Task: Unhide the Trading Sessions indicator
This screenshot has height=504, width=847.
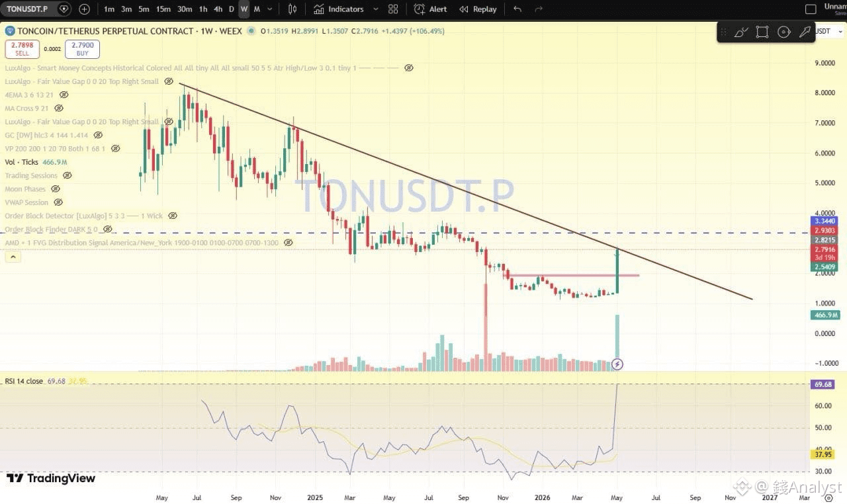Action: (x=67, y=175)
